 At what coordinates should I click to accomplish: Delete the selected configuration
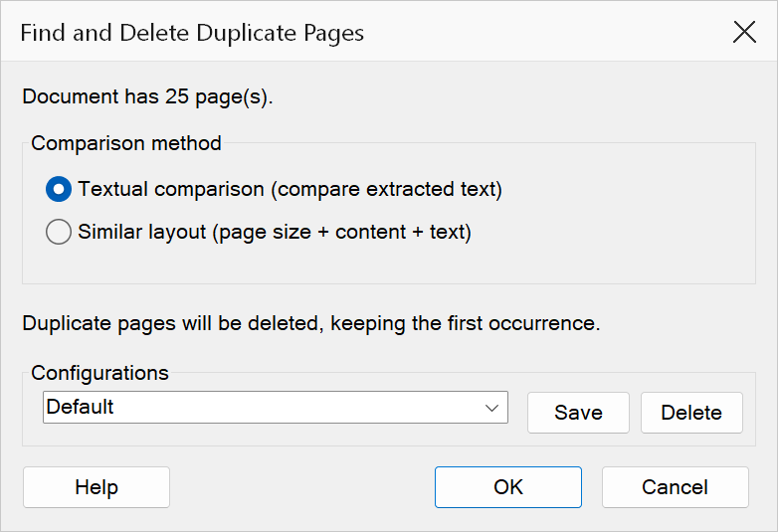691,413
